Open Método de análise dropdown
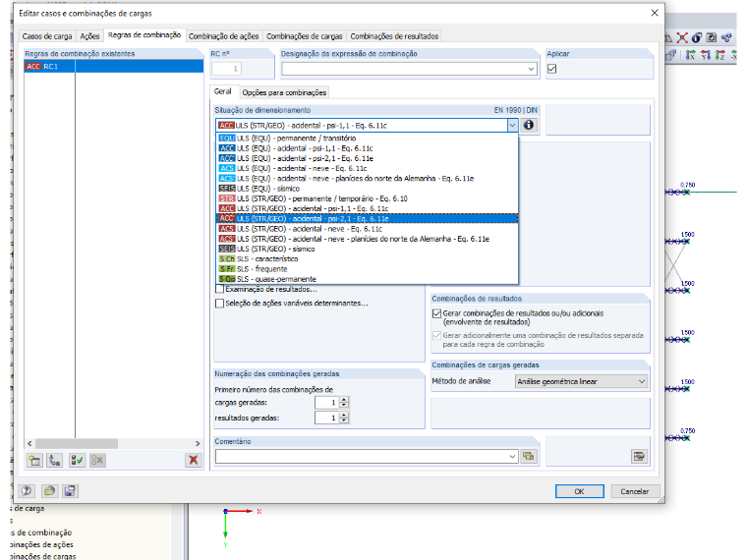Image resolution: width=747 pixels, height=560 pixels. click(x=641, y=381)
